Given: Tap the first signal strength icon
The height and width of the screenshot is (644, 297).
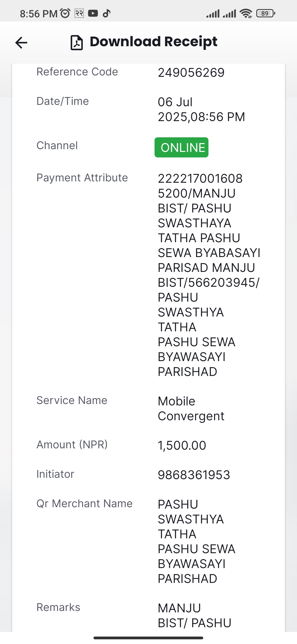Looking at the screenshot, I should [213, 13].
